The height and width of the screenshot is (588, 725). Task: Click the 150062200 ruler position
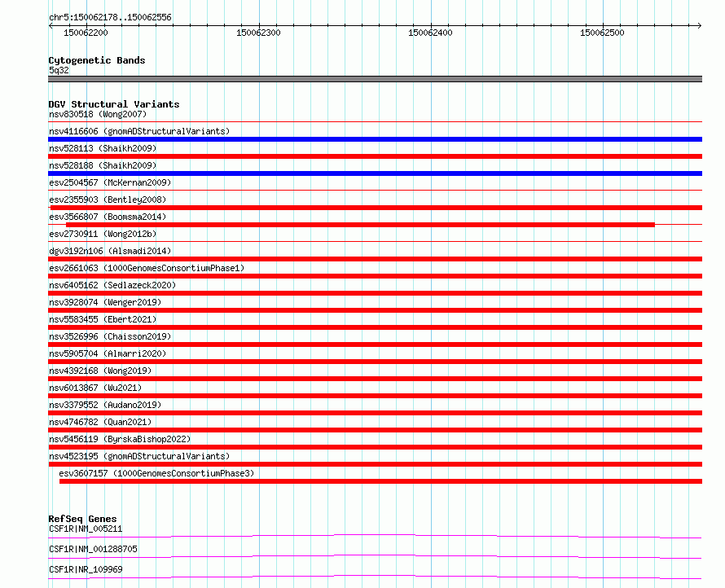coord(86,33)
